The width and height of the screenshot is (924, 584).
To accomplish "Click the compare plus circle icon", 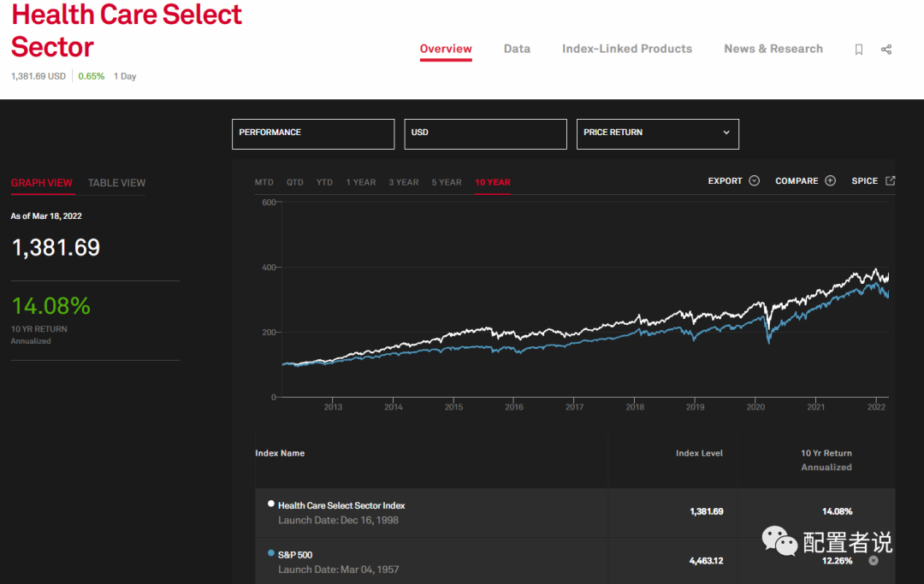I will pos(830,180).
